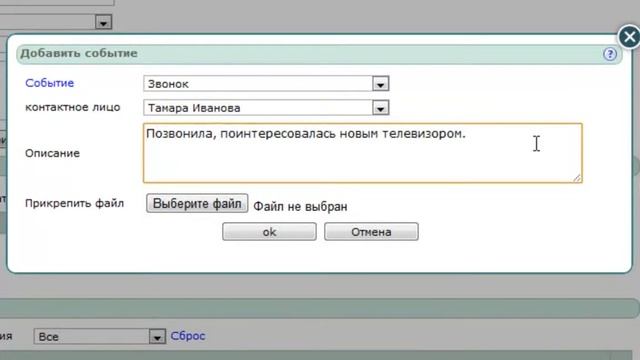Click the Описание label
The image size is (640, 360).
click(x=52, y=153)
